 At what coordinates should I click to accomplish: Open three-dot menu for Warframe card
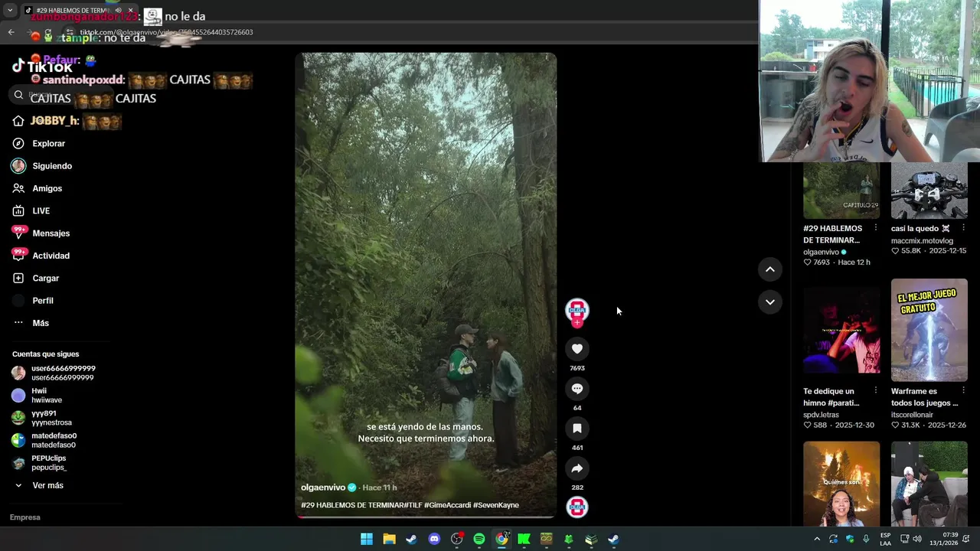click(x=963, y=391)
